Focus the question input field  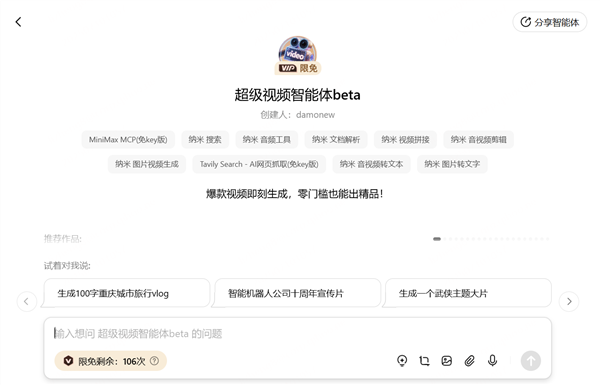297,334
